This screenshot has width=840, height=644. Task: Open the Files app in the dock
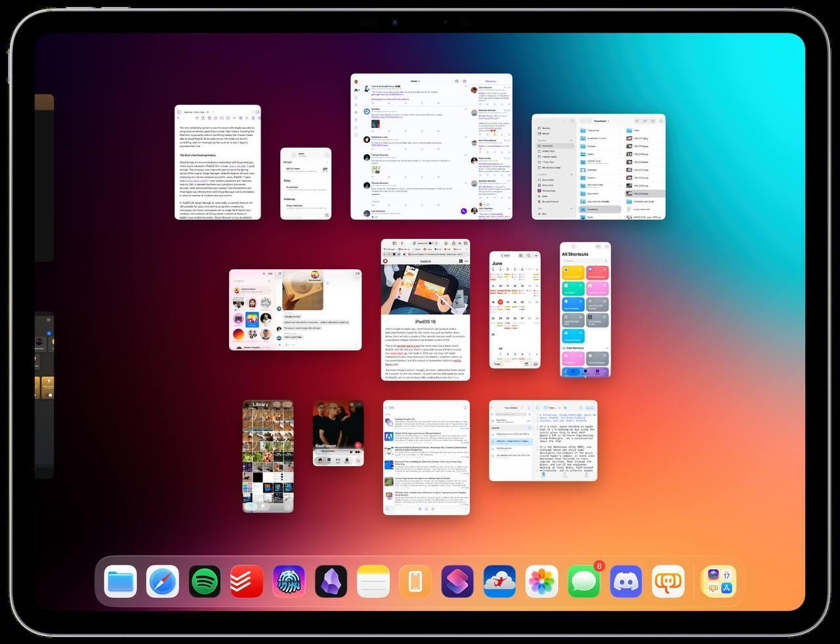tap(120, 581)
